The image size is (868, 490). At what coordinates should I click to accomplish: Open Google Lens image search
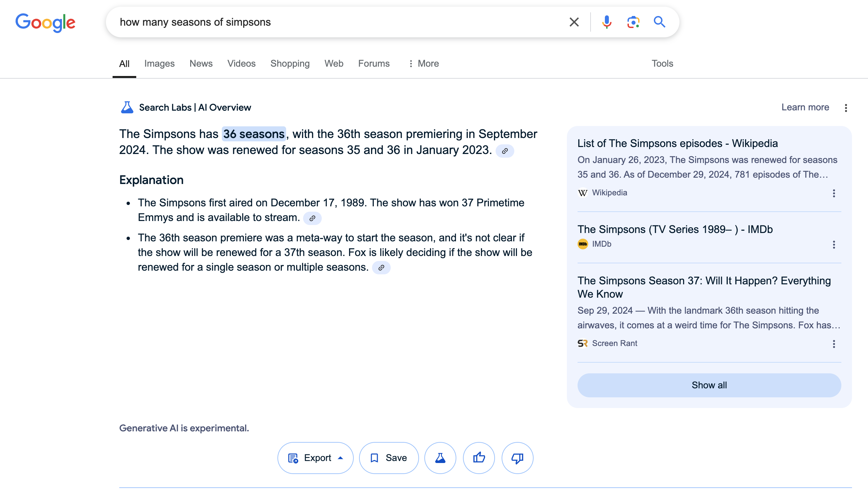(x=633, y=22)
